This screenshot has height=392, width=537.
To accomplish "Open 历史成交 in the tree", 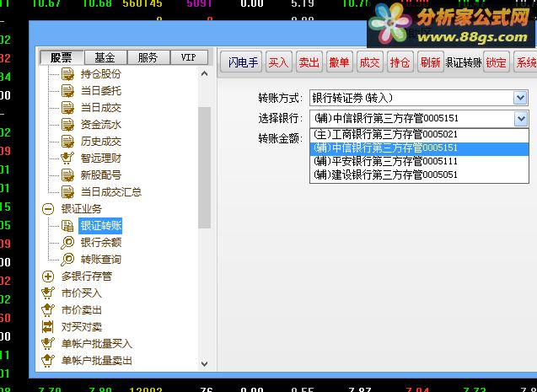I will (101, 142).
